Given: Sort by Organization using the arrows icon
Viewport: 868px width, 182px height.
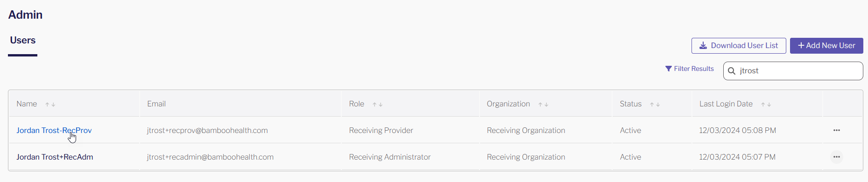Looking at the screenshot, I should pos(543,105).
